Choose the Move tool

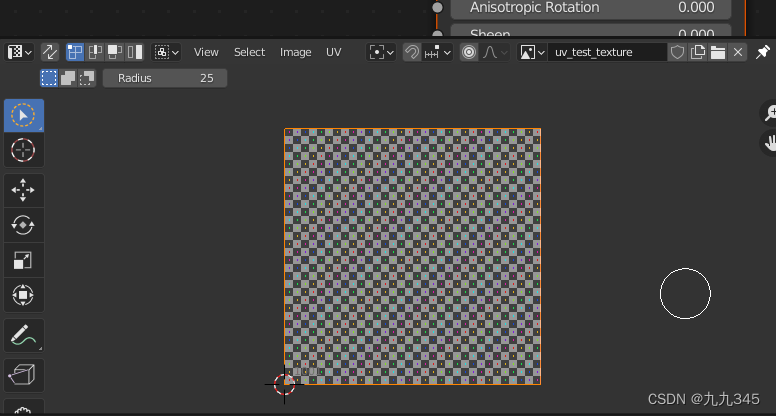22,190
